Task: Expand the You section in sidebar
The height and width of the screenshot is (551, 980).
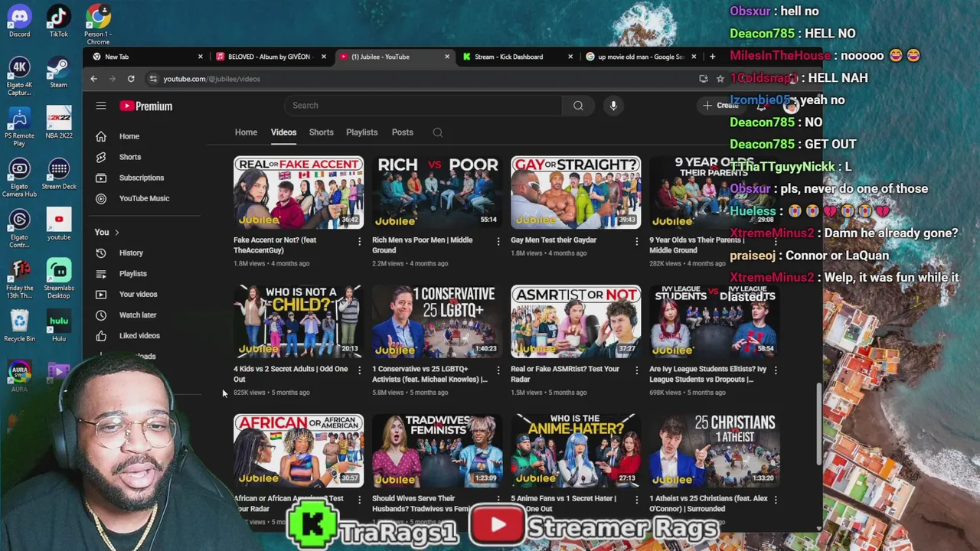Action: [108, 232]
